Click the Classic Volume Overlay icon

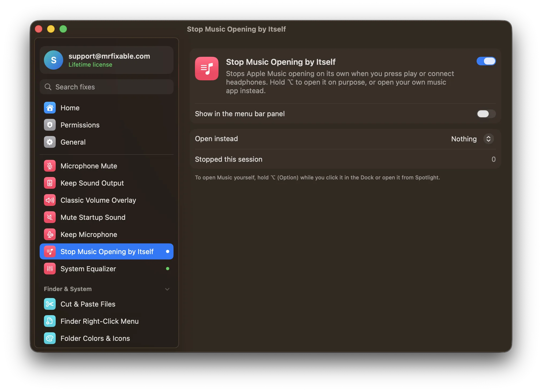pyautogui.click(x=50, y=200)
